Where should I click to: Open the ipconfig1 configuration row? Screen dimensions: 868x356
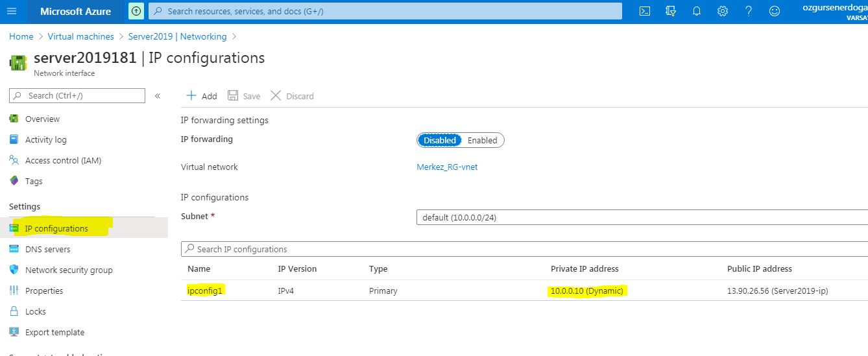pyautogui.click(x=205, y=291)
